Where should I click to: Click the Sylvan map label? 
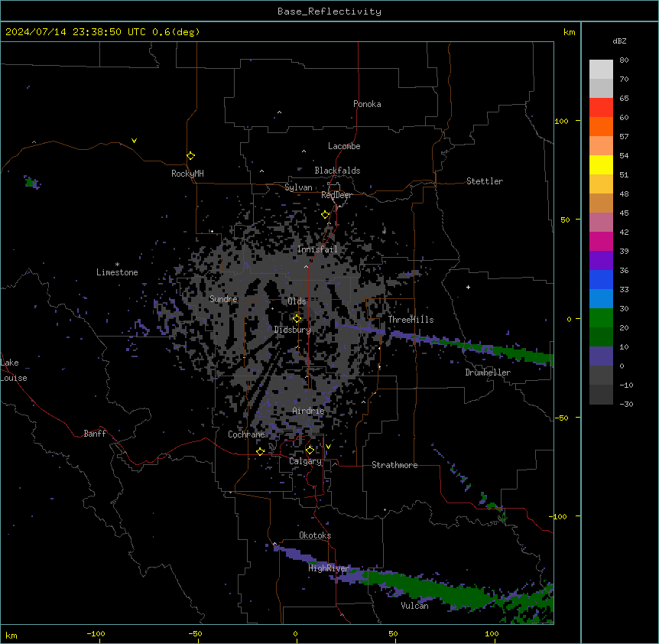click(x=298, y=187)
